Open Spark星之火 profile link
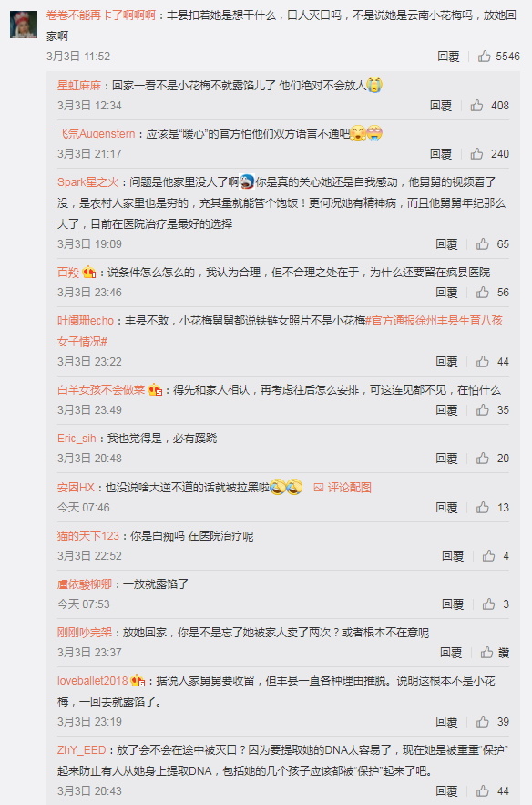 coord(87,181)
